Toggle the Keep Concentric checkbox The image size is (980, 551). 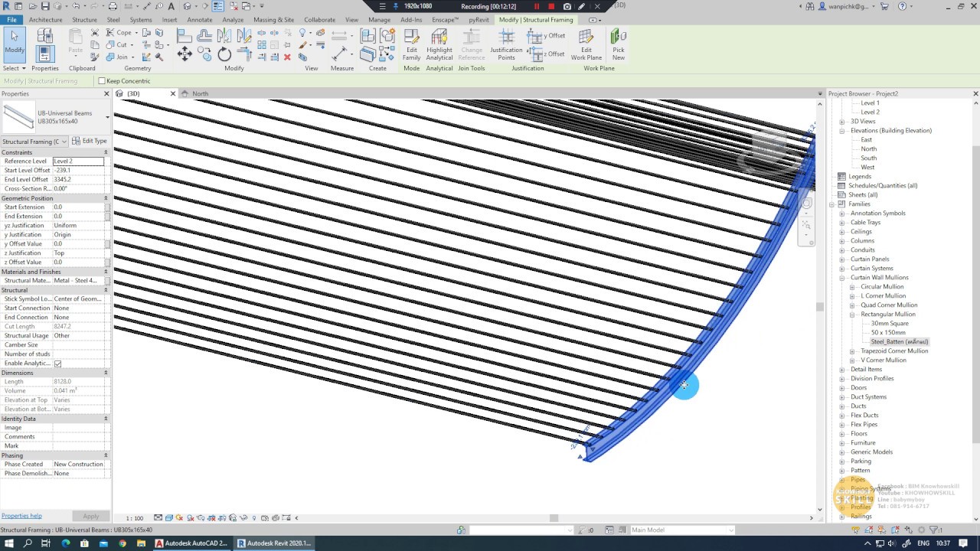(101, 81)
